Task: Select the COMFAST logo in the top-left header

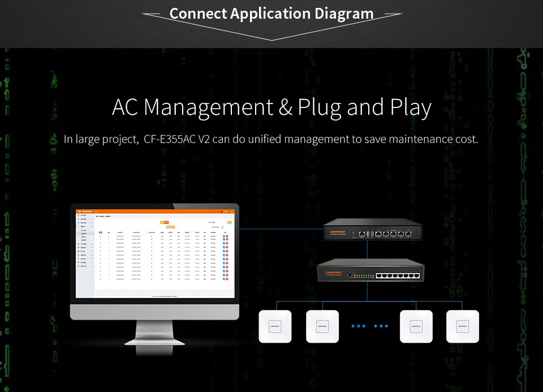Action: (85, 211)
